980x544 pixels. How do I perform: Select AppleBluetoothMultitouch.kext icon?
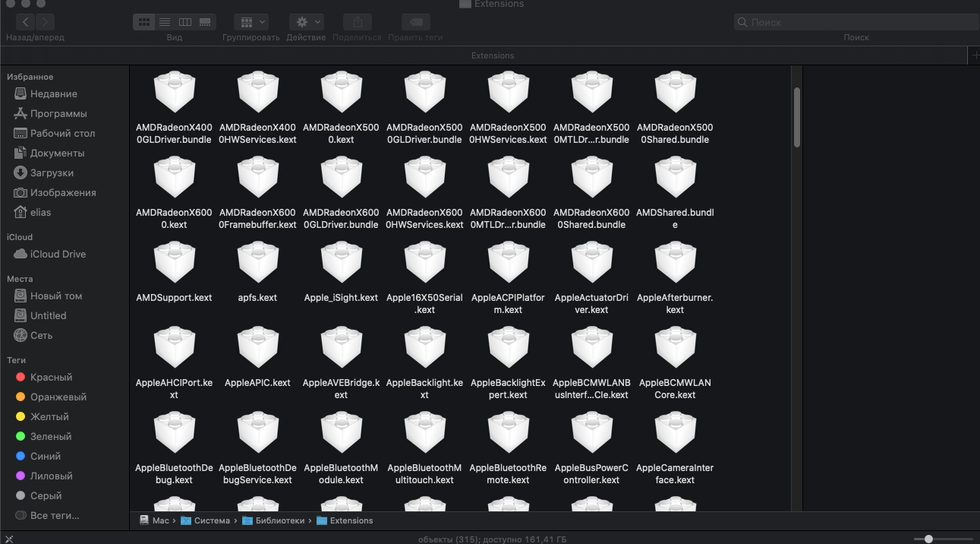click(x=424, y=433)
